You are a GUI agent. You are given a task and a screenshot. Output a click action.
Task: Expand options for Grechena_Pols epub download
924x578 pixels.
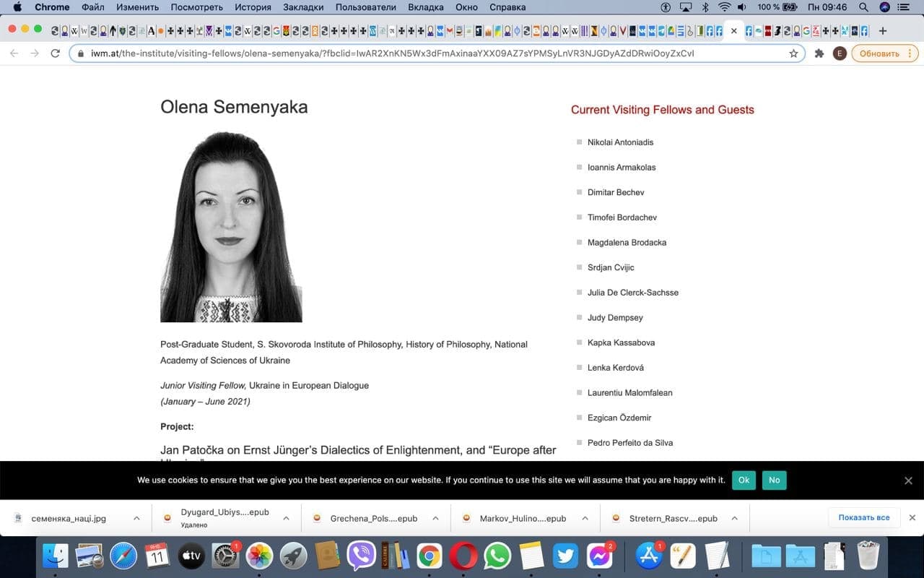pyautogui.click(x=435, y=518)
